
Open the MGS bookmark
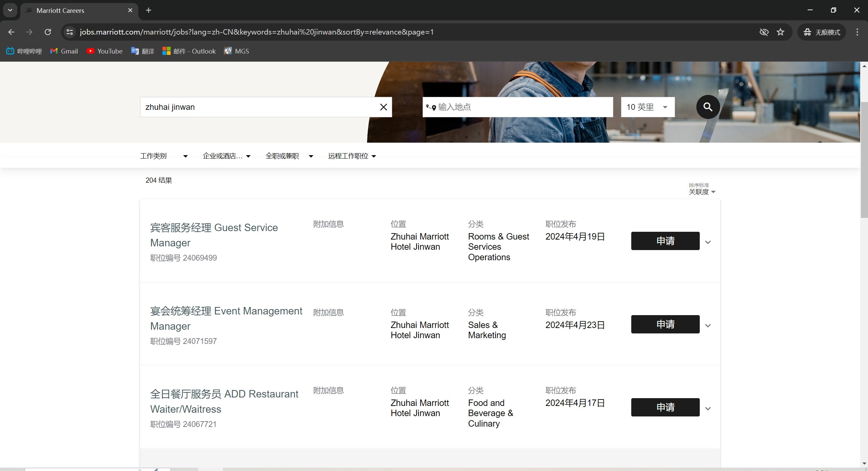(236, 51)
